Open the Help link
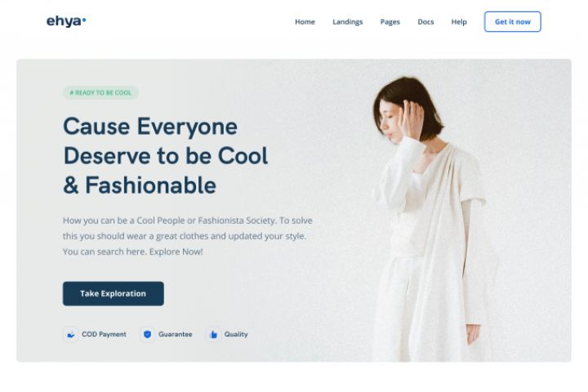This screenshot has width=588, height=392. [x=459, y=22]
